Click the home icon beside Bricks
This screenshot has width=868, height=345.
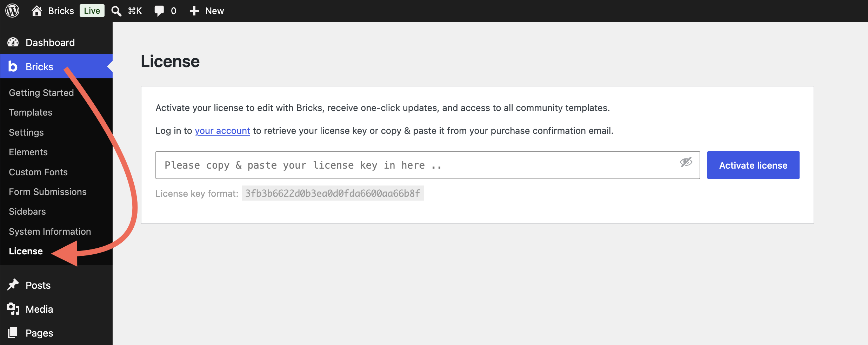tap(37, 11)
